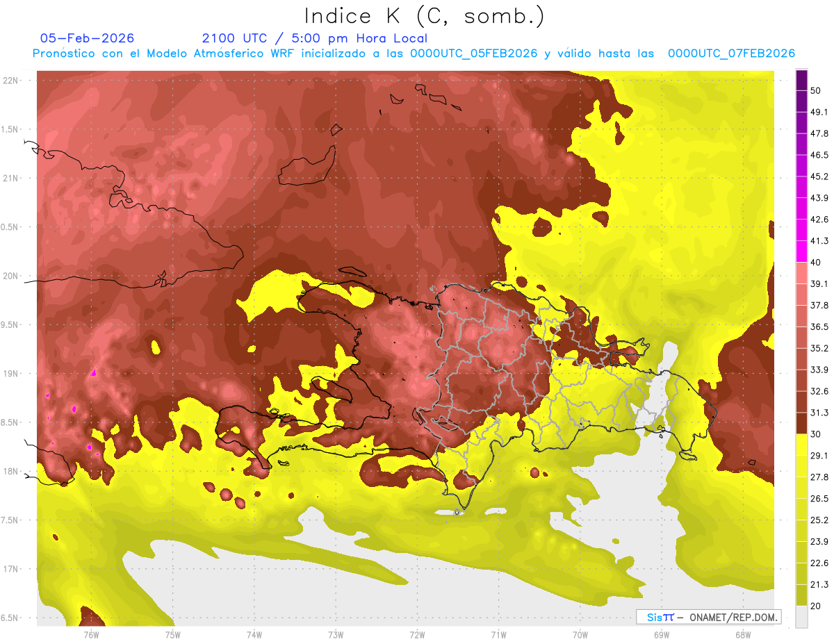Click the "35.2" color scale value

click(x=819, y=348)
